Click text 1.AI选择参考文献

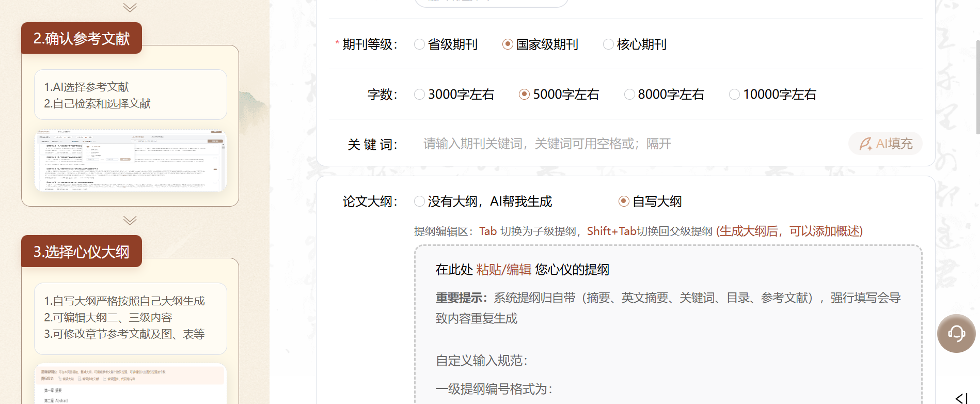[86, 87]
